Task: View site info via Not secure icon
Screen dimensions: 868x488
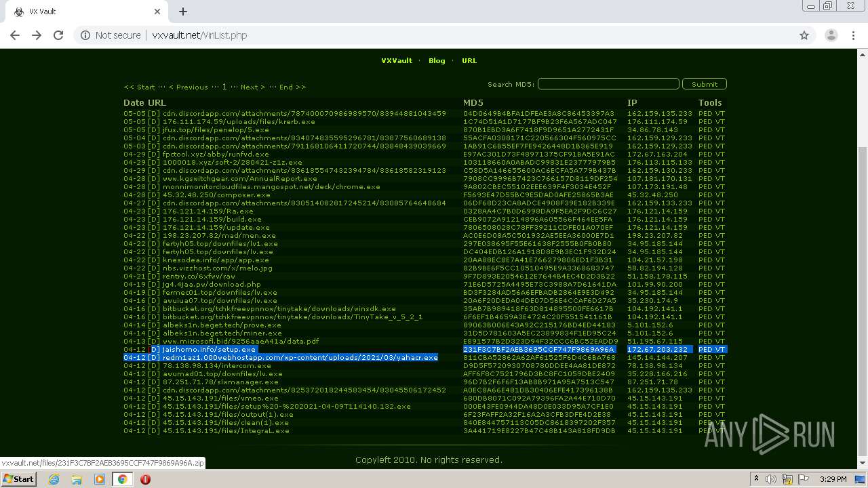Action: [x=85, y=35]
